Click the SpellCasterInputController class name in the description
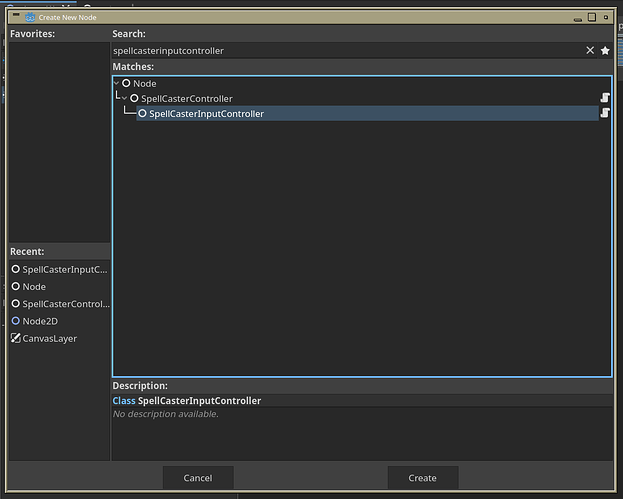This screenshot has width=623, height=499. [199, 401]
